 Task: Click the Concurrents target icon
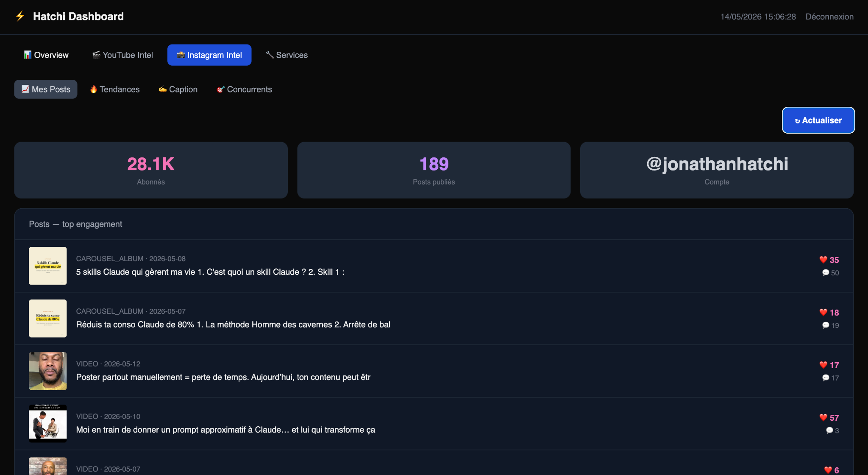(x=221, y=89)
